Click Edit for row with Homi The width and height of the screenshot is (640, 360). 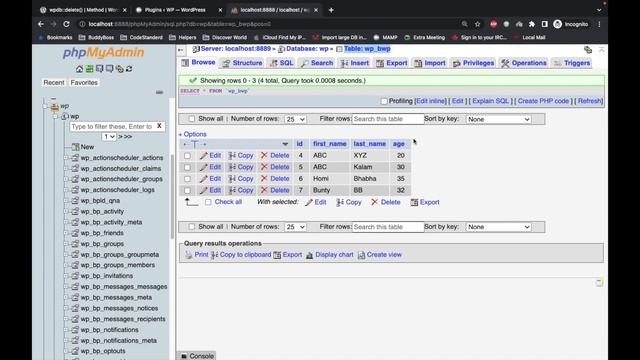coord(210,178)
